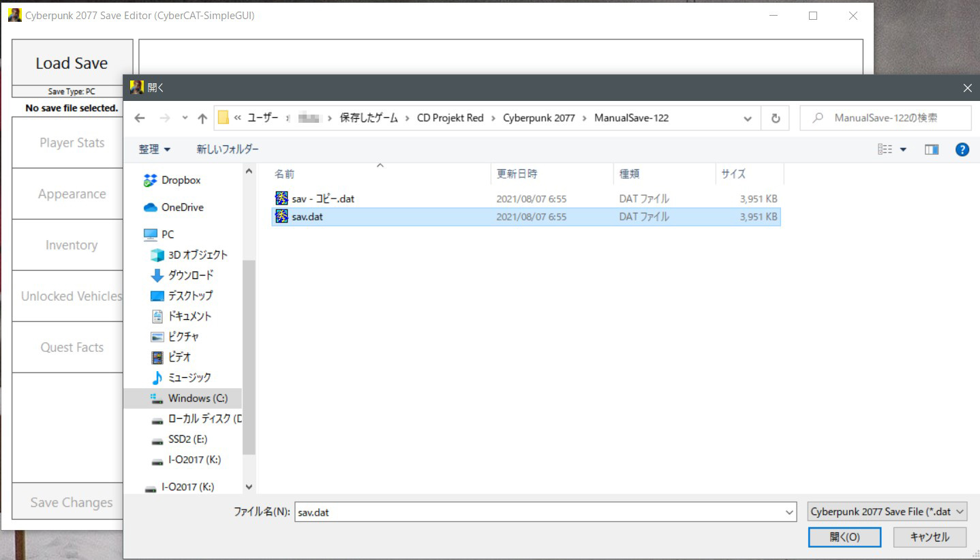The width and height of the screenshot is (980, 560).
Task: Minimize the Cyberpunk 2077 Save Editor window
Action: pos(773,16)
